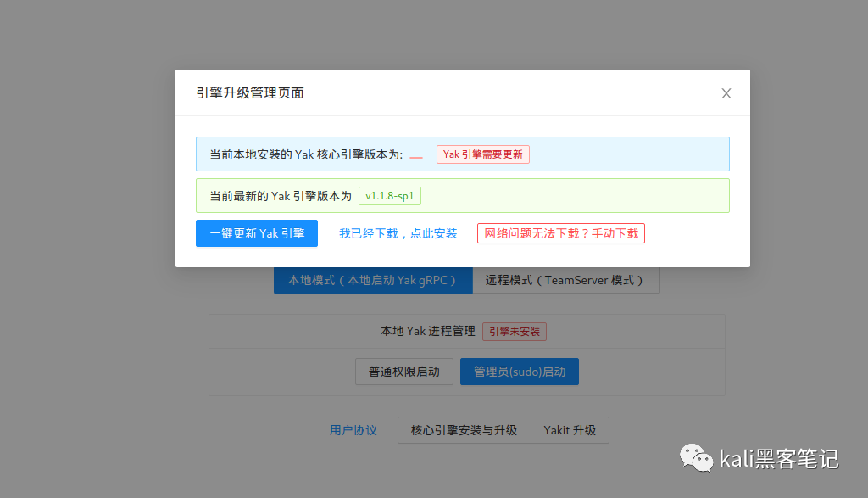Screen dimensions: 868x498
Task: Switch to 远程模式（TeamServer 模式）tab
Action: pos(565,280)
